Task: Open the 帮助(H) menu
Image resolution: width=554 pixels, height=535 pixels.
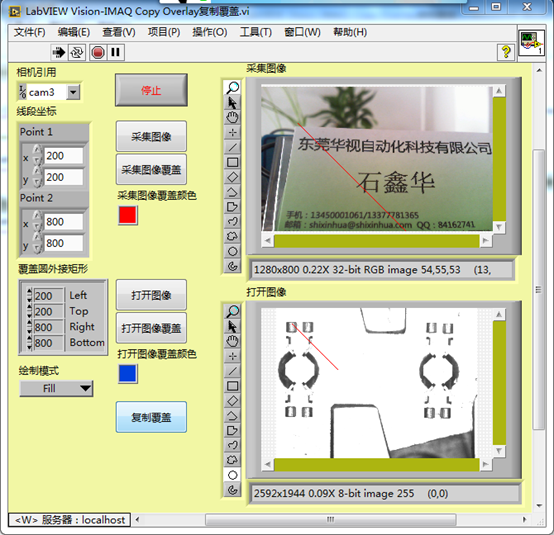Action: click(x=350, y=33)
